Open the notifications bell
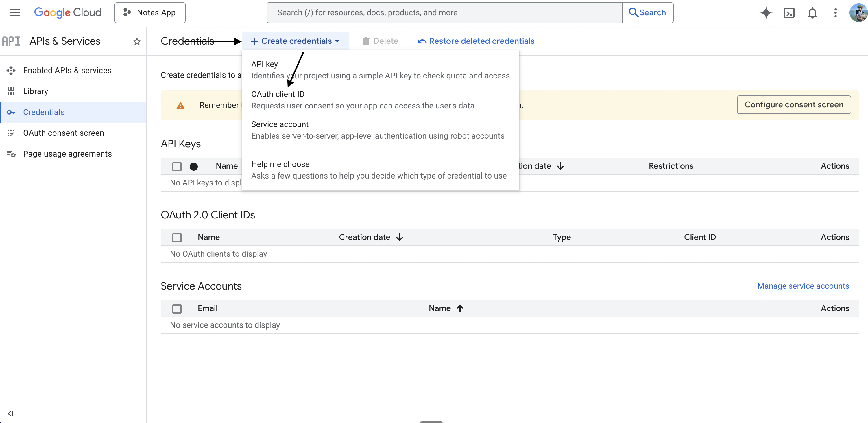This screenshot has width=868, height=423. point(812,13)
